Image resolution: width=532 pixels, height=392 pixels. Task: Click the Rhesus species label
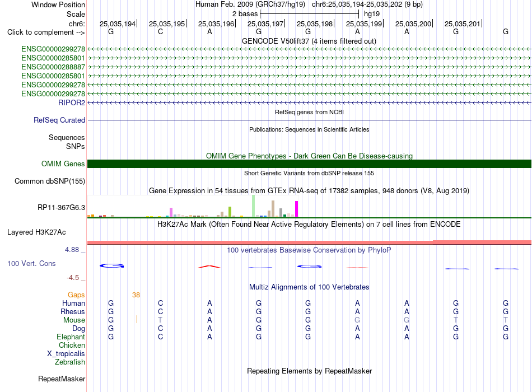73,311
